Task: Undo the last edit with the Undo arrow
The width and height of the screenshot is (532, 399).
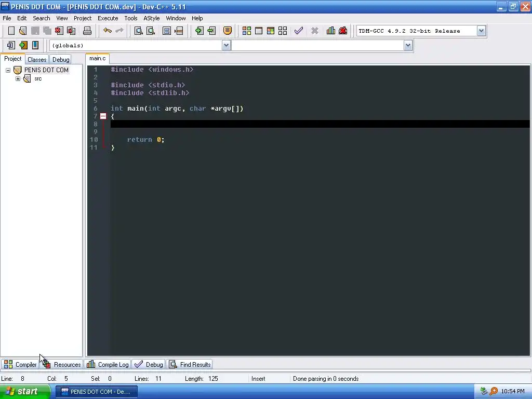Action: [x=108, y=31]
